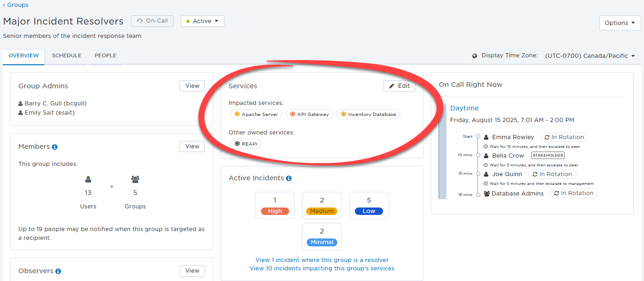The width and height of the screenshot is (644, 281).
Task: Click the 5 Groups count
Action: click(x=135, y=193)
